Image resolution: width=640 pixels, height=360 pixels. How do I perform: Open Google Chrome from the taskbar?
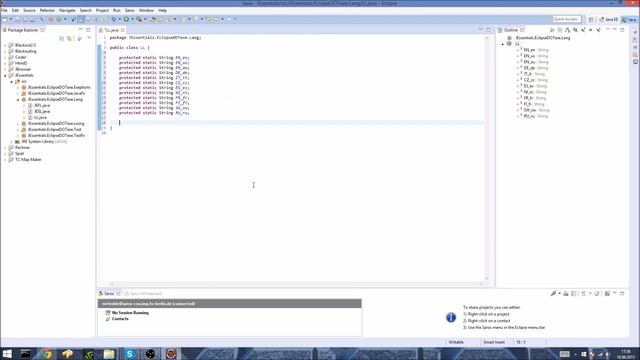(47, 354)
